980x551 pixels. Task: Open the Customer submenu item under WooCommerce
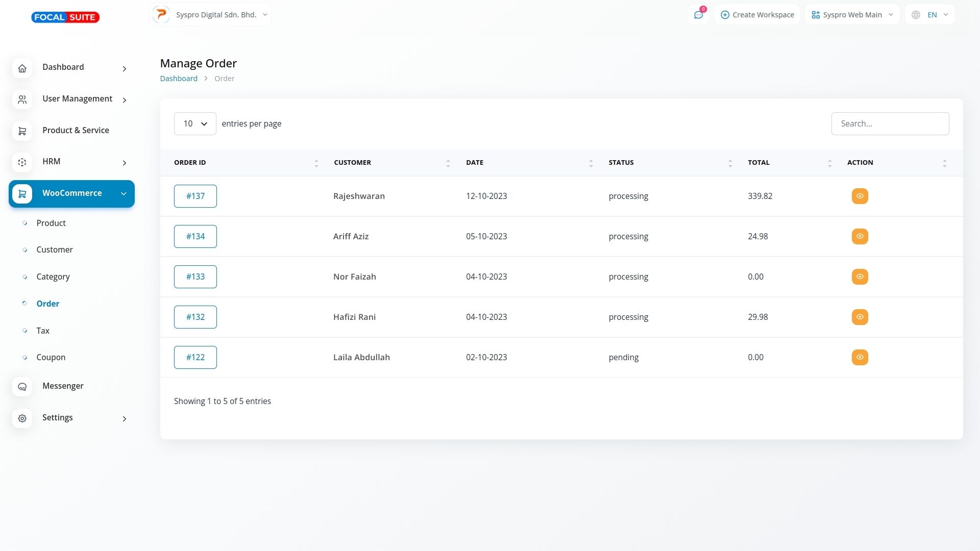pyautogui.click(x=54, y=249)
